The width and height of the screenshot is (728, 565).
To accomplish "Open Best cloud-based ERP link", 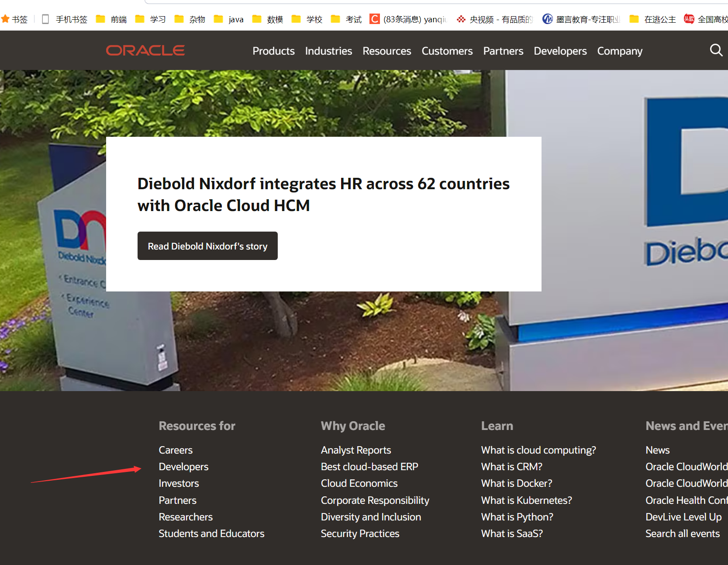I will [369, 467].
